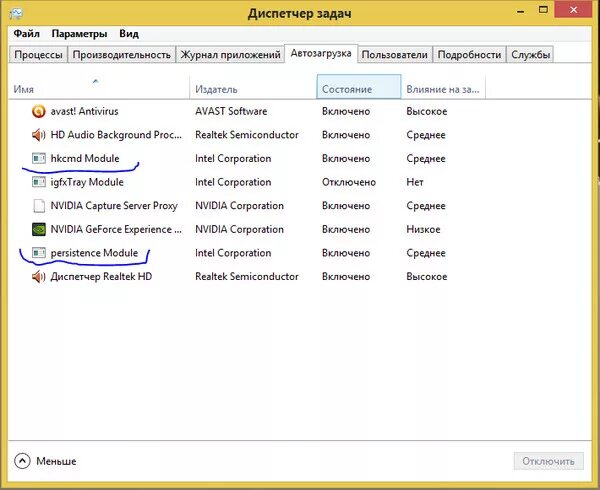This screenshot has height=490, width=600.
Task: Click the Меньше label text
Action: [56, 461]
